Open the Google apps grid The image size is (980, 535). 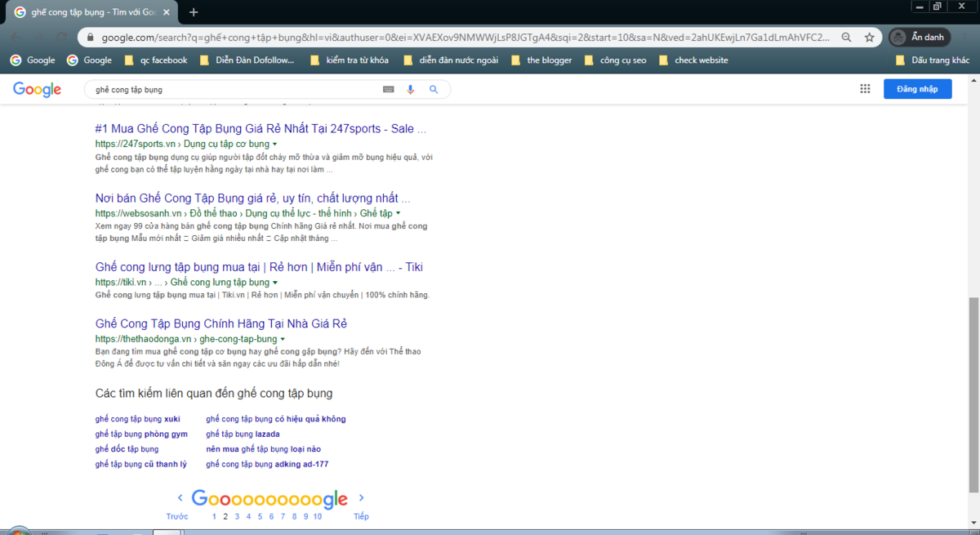[x=865, y=89]
